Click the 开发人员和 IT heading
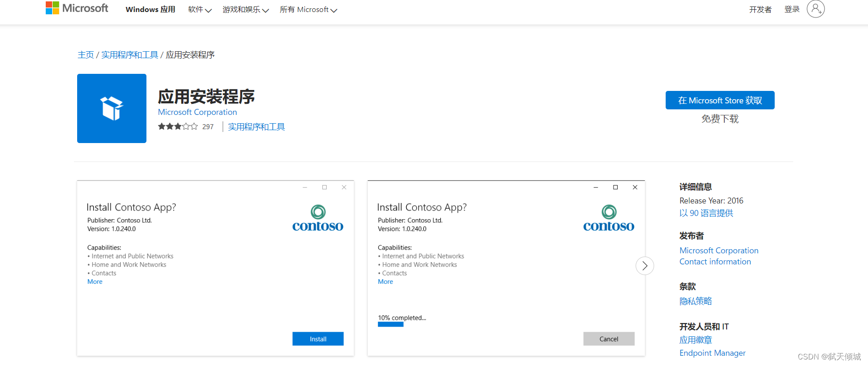The width and height of the screenshot is (868, 365). 704,327
